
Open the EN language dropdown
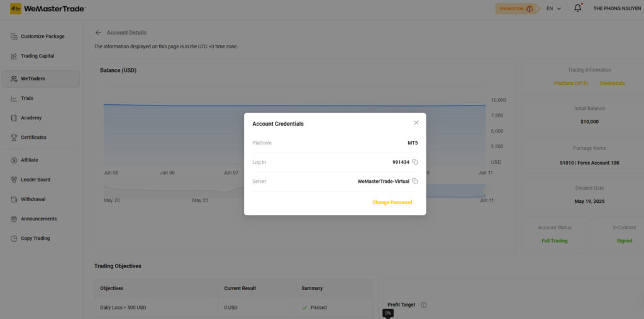pyautogui.click(x=553, y=9)
